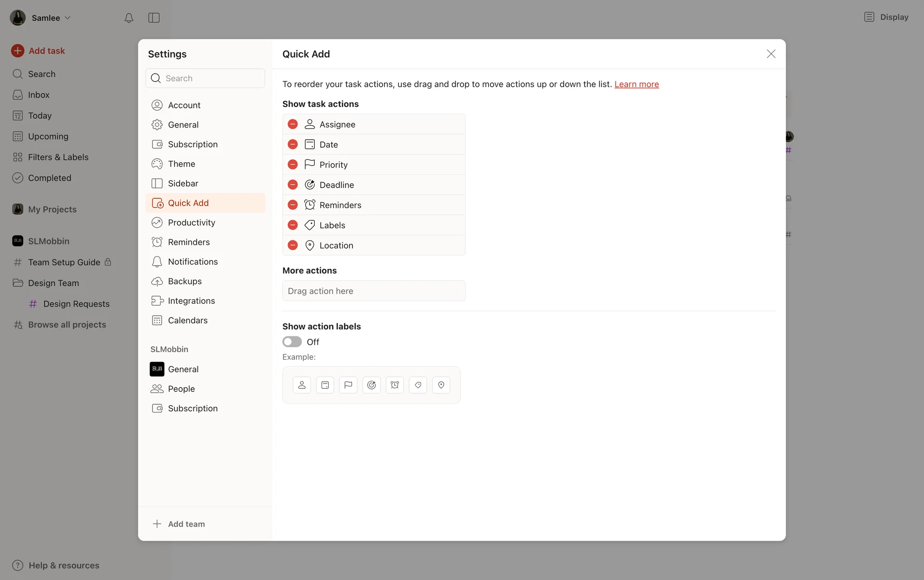
Task: Turn on Show action labels switch
Action: pyautogui.click(x=292, y=342)
